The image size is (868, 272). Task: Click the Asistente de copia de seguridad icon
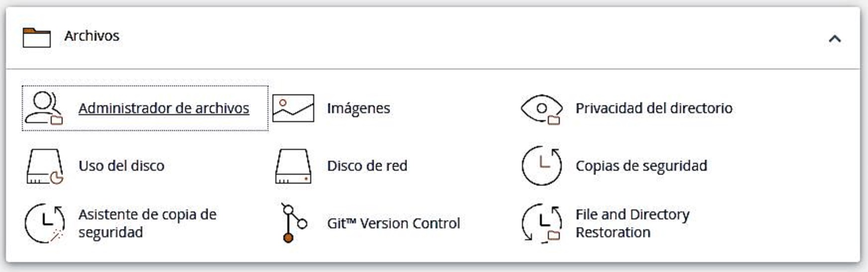click(x=45, y=223)
